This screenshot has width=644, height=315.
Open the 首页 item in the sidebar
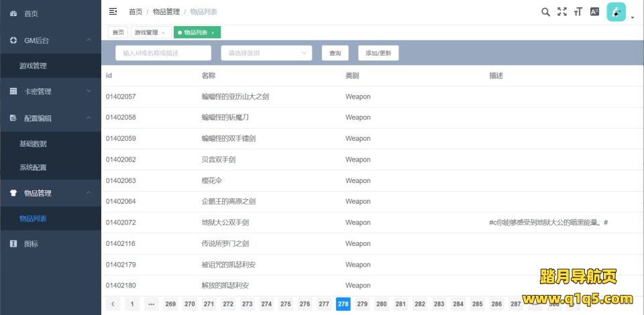[31, 13]
